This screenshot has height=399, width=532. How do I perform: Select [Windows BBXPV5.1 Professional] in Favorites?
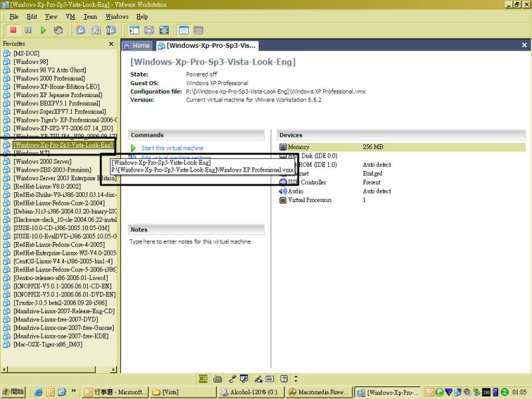click(57, 103)
